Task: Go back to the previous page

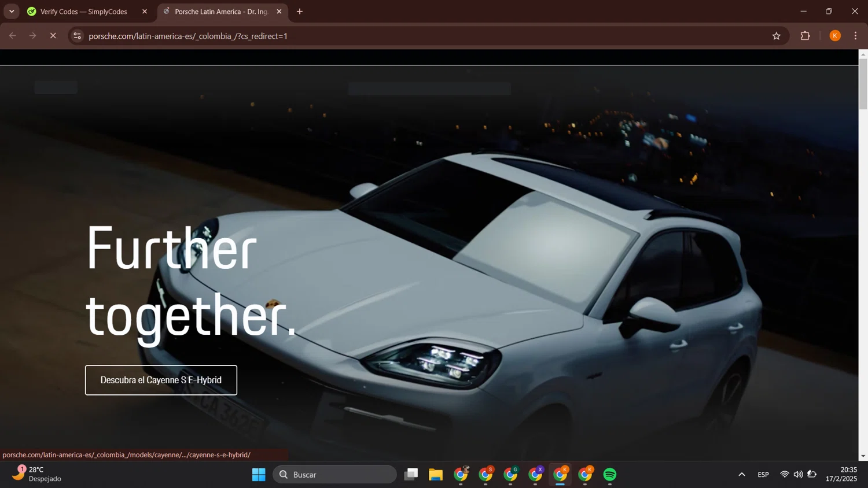Action: (x=13, y=36)
